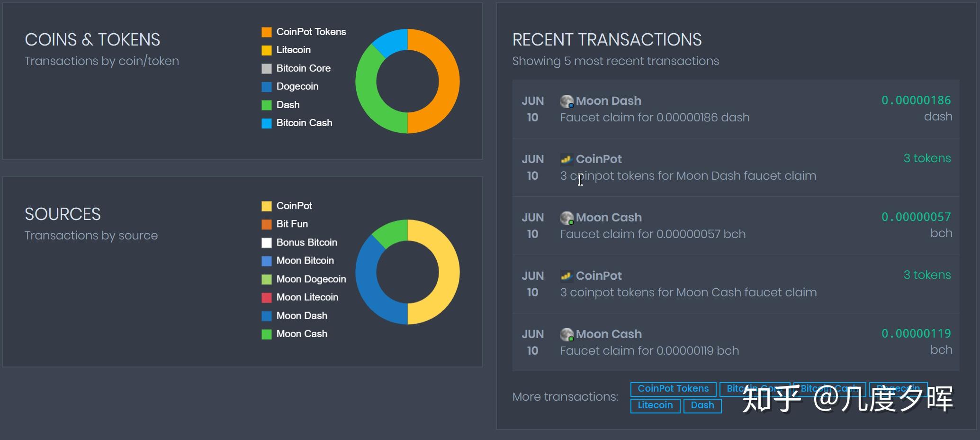Image resolution: width=980 pixels, height=440 pixels.
Task: Click CoinPot title for Moon Dash claim
Action: pos(599,159)
